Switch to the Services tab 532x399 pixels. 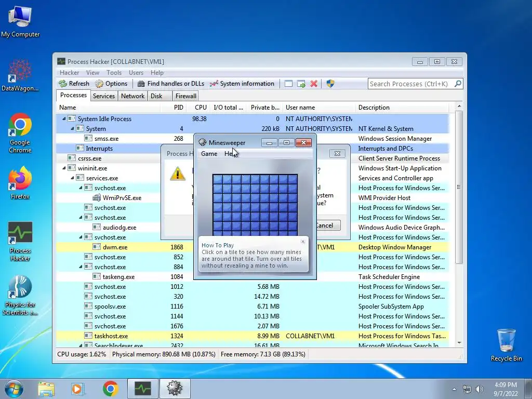(104, 96)
